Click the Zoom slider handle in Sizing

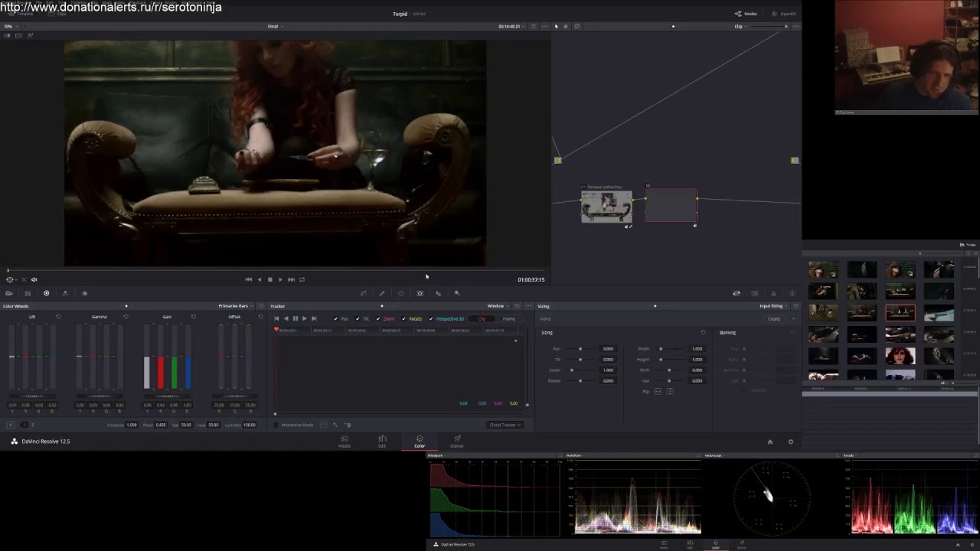(571, 370)
